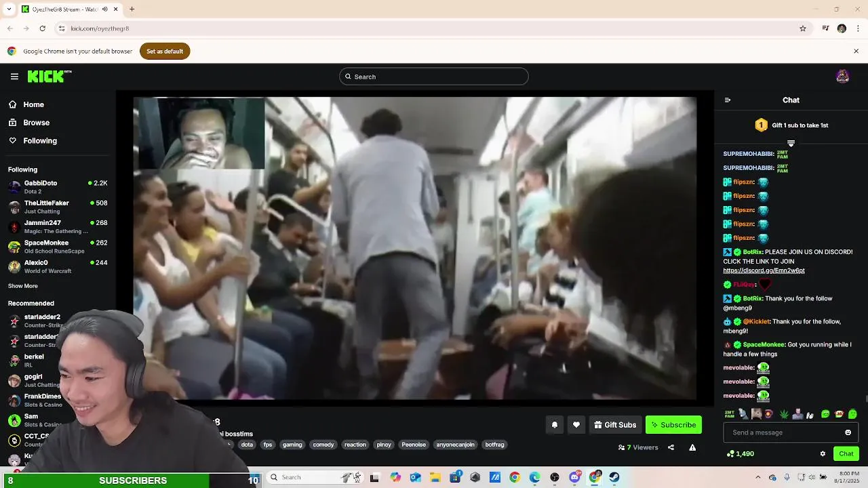The width and height of the screenshot is (868, 488).
Task: Launch OBS Studio from taskbar
Action: [x=555, y=477]
